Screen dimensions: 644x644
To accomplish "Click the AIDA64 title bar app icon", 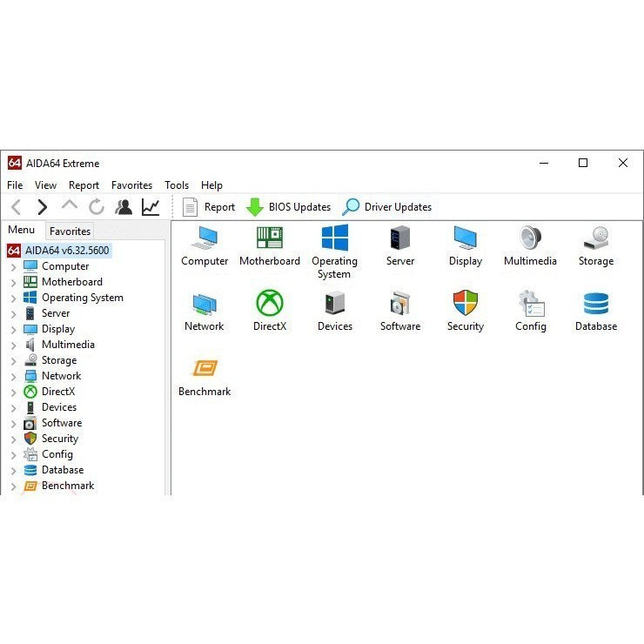I will pos(15,163).
